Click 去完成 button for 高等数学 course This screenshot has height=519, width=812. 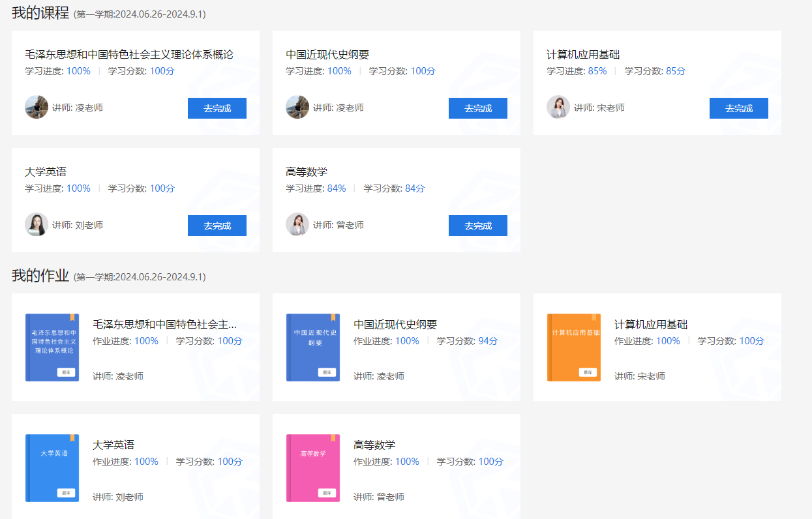pos(477,226)
